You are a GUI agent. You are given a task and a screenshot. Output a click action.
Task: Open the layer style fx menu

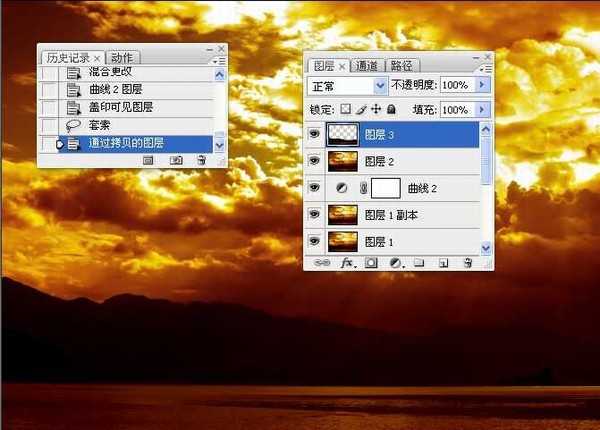click(x=347, y=262)
